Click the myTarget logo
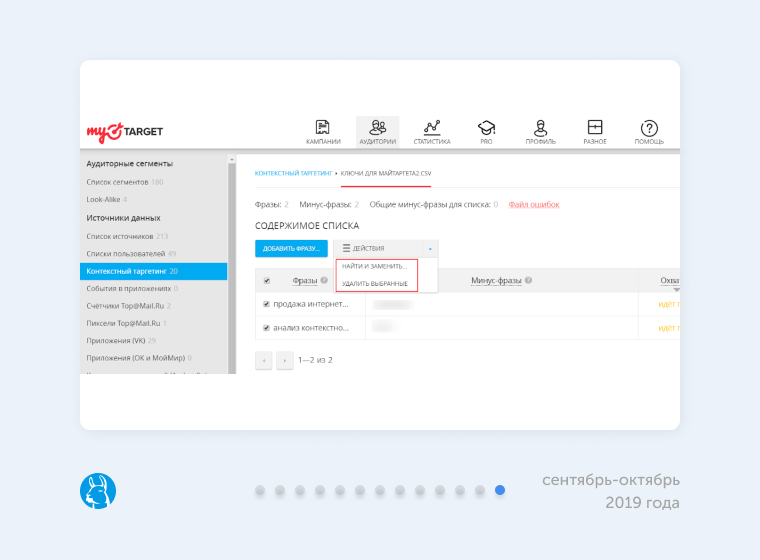 (125, 132)
